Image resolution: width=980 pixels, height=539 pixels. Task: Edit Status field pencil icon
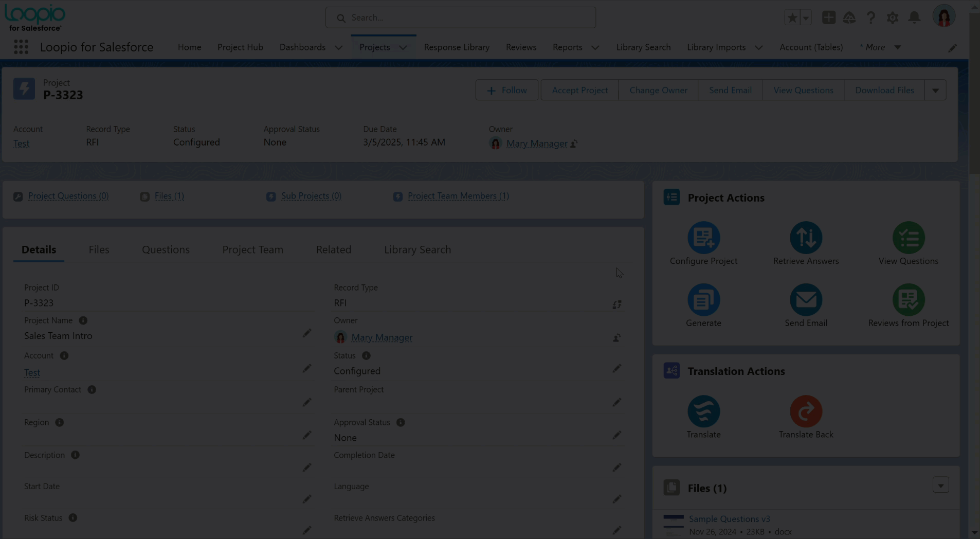pos(617,368)
